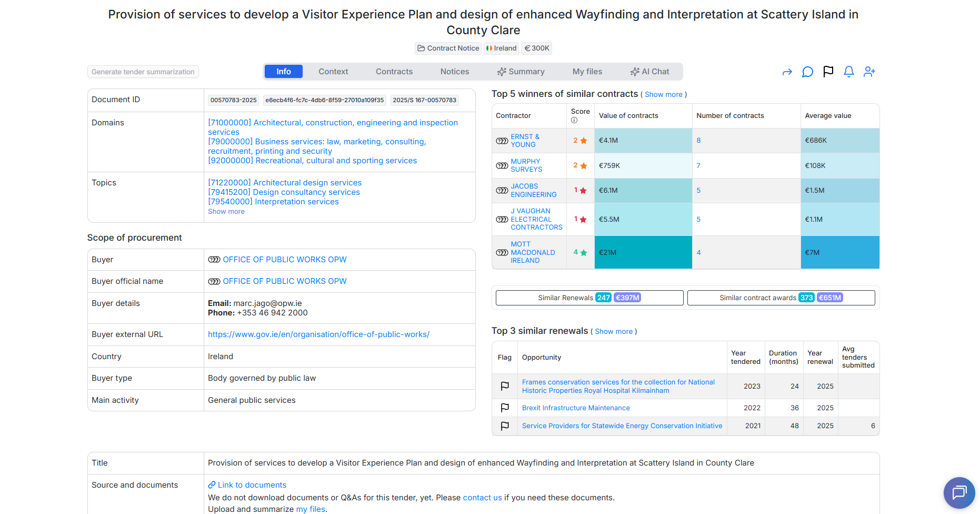980x514 pixels.
Task: Click the share arrow icon
Action: [787, 72]
